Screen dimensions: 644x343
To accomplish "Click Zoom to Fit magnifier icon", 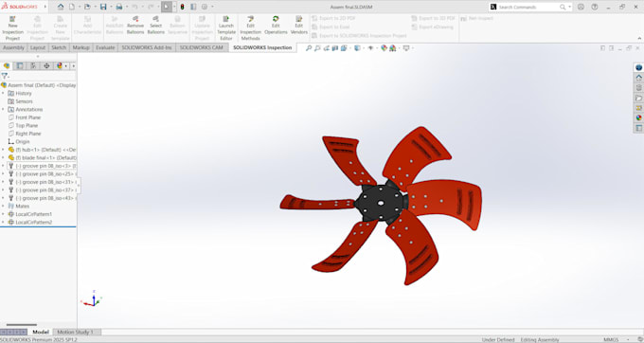I will pos(309,48).
